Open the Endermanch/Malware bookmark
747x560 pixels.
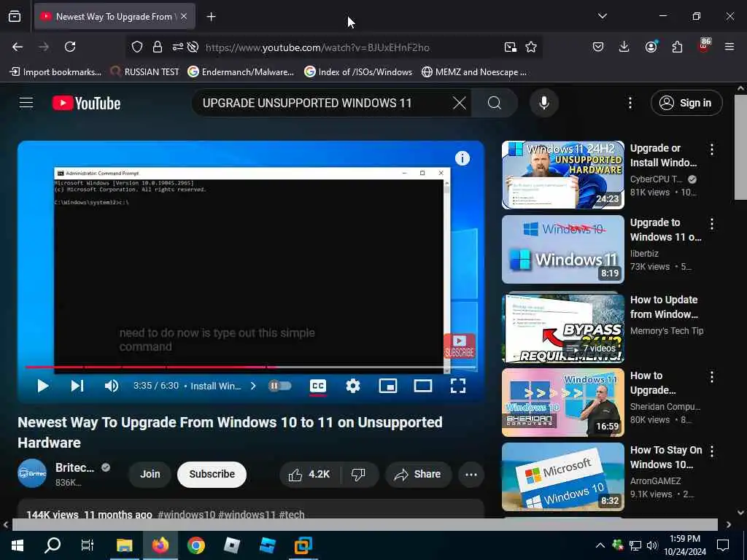coord(241,72)
